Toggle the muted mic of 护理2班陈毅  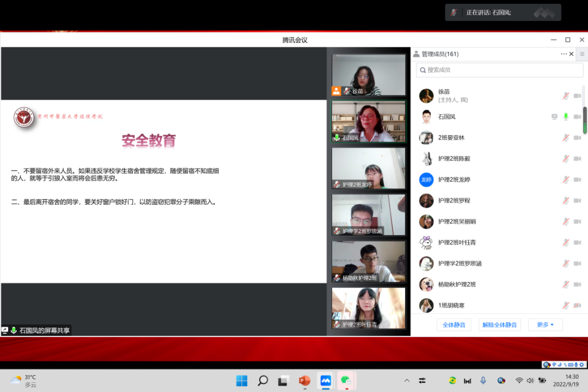pos(566,158)
